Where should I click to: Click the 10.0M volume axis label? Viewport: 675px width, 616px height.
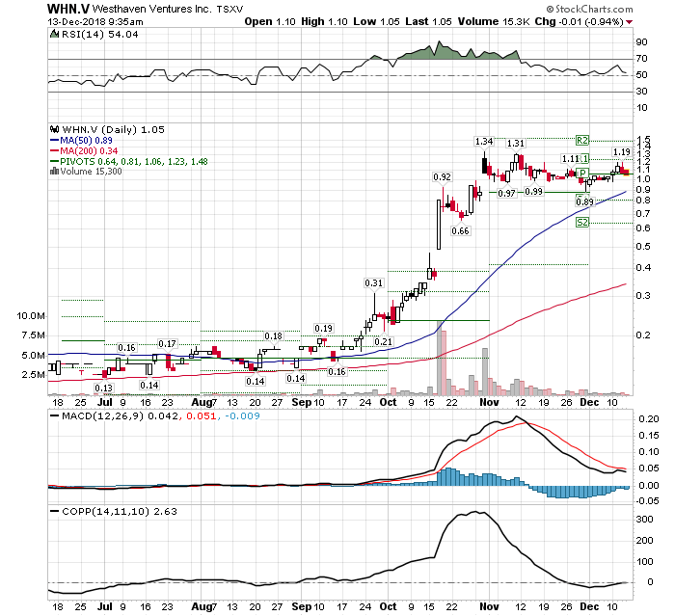click(x=30, y=316)
